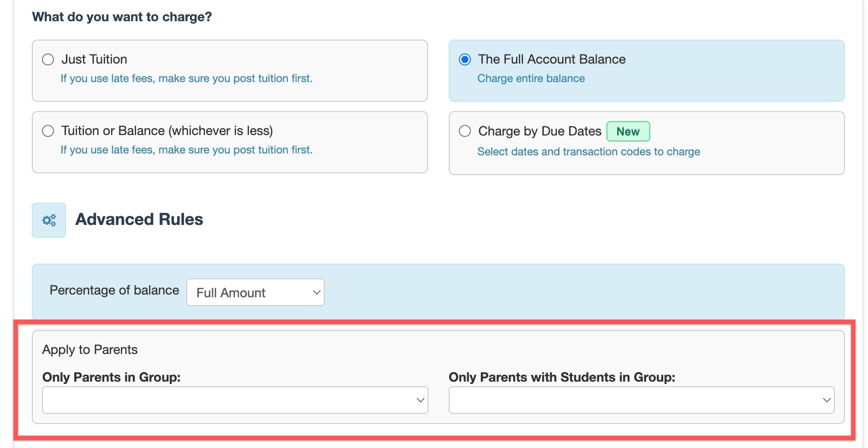The width and height of the screenshot is (868, 448).
Task: Open the Only Parents in Group dropdown
Action: (235, 400)
